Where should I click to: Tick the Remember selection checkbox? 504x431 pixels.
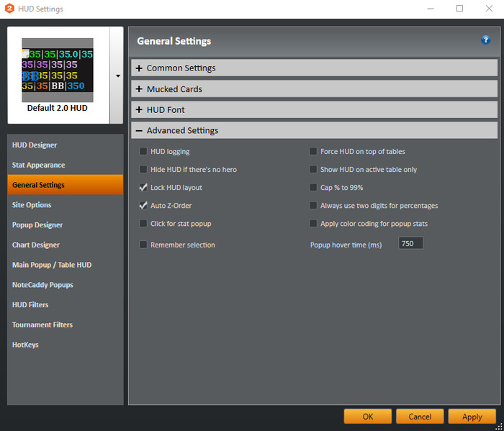(143, 245)
